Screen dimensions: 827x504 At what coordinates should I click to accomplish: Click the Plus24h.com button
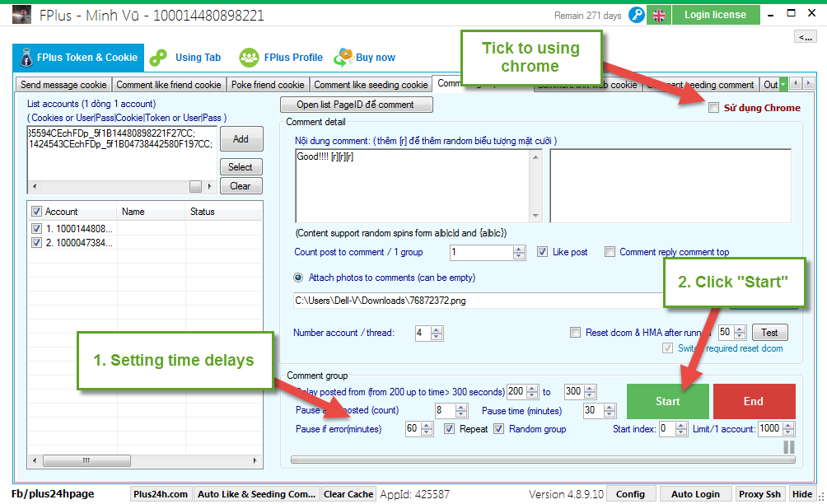coord(161,494)
